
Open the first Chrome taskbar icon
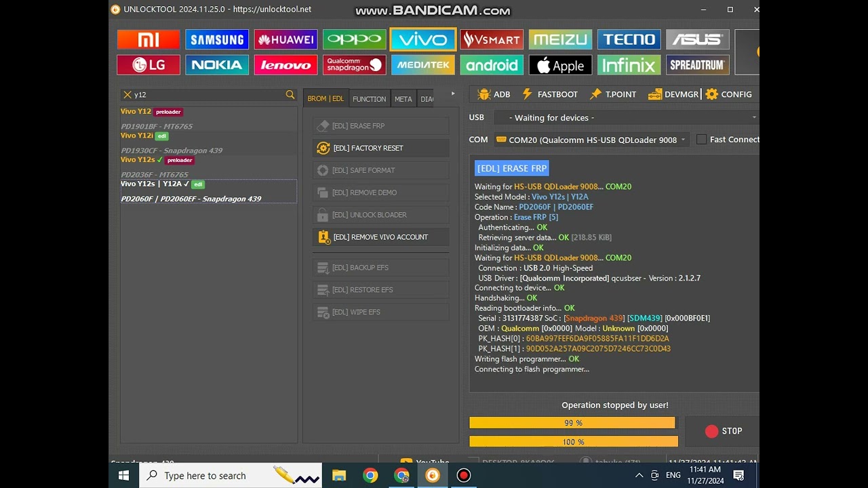click(x=370, y=475)
